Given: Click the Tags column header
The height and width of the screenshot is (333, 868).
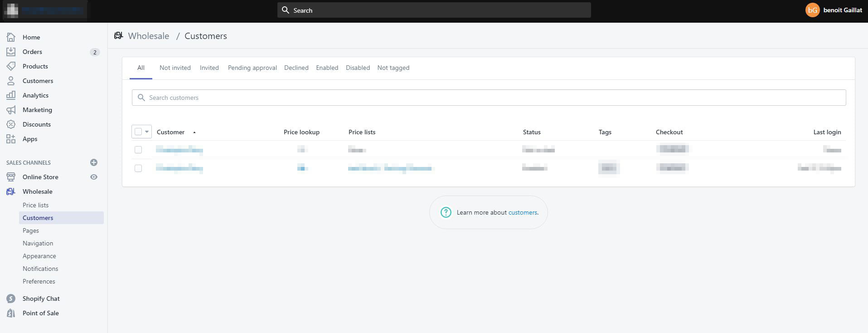Looking at the screenshot, I should (x=605, y=132).
